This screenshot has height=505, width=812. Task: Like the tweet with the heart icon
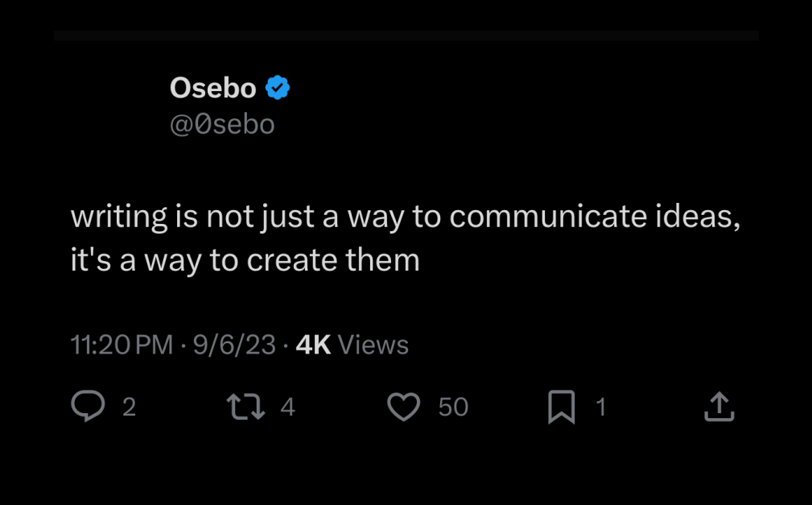tap(404, 407)
